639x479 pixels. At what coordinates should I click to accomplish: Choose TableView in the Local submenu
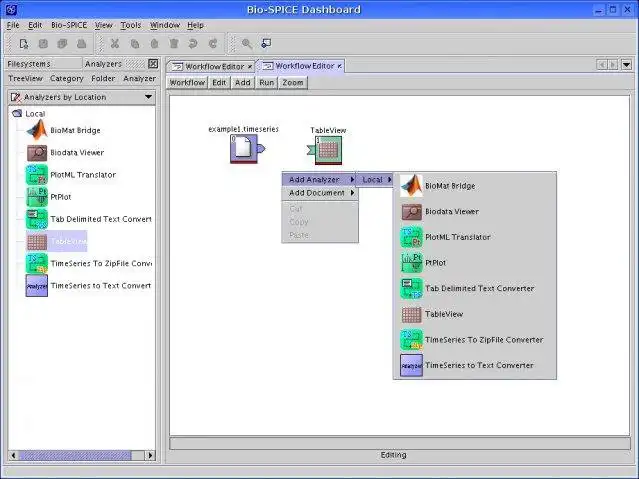click(475, 314)
